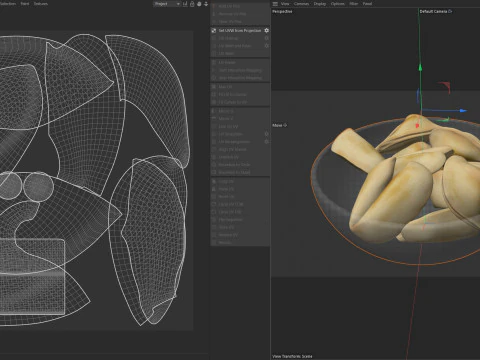The height and width of the screenshot is (360, 480).
Task: Open the viewport Cameras menu
Action: point(301,4)
